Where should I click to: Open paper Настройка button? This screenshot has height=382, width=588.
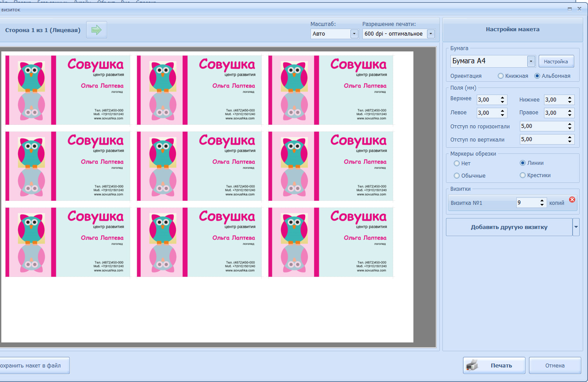click(x=556, y=62)
